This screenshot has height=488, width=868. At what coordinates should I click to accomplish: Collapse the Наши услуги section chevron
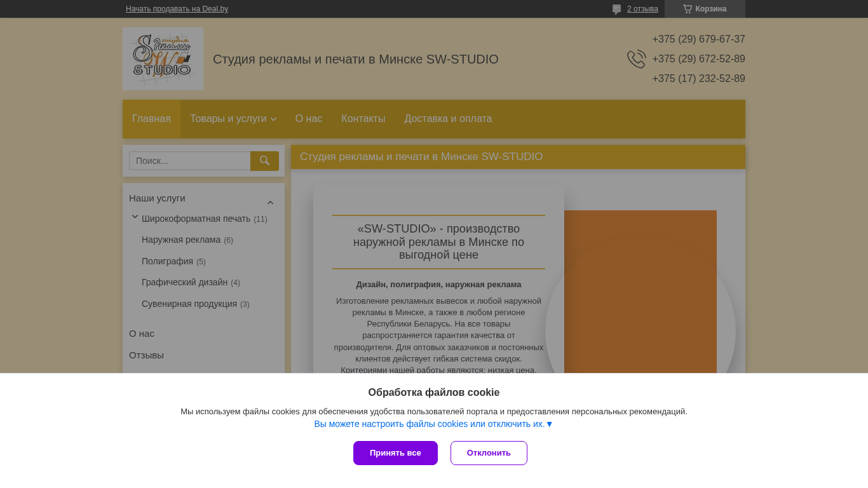270,203
